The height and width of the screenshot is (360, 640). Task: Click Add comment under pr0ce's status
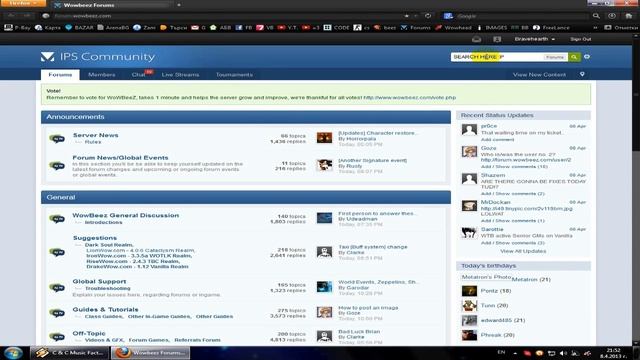497,140
